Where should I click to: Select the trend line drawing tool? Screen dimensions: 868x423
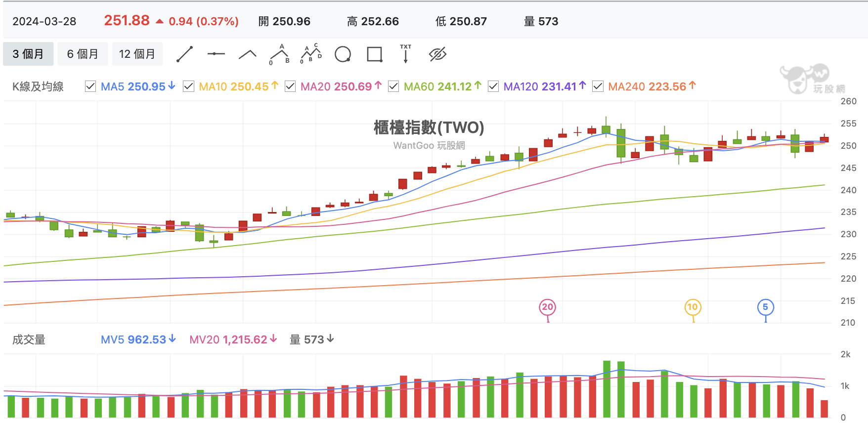pos(185,54)
